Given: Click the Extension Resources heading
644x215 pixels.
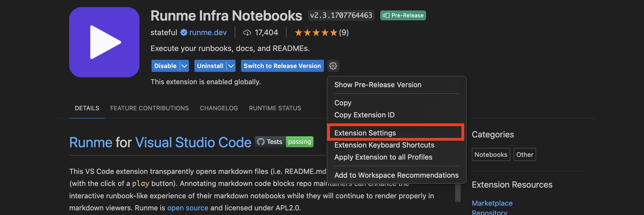Looking at the screenshot, I should (x=512, y=185).
